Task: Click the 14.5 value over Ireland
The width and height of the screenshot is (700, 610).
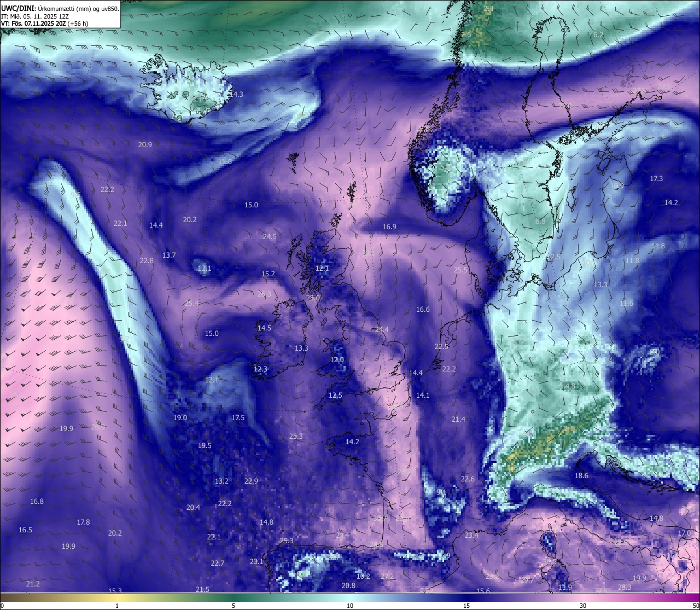Action: point(264,328)
